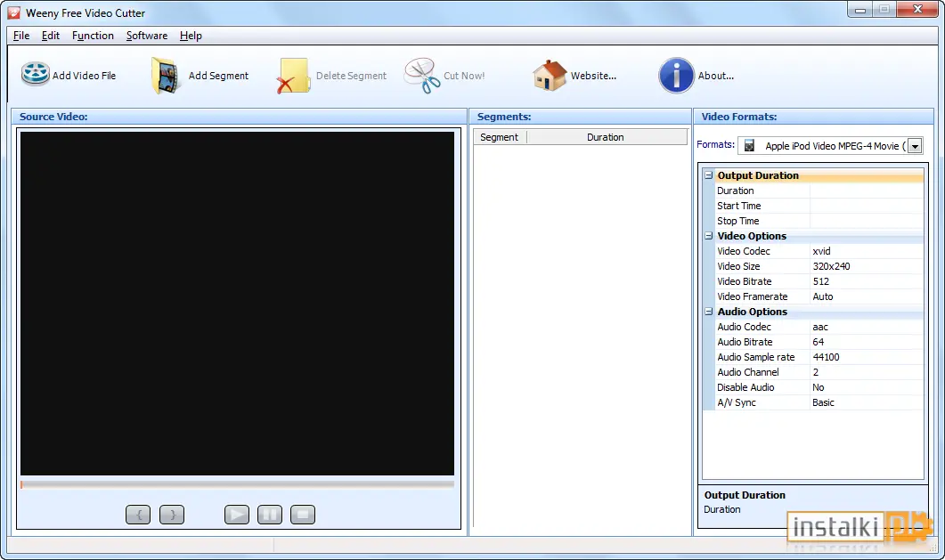Minimize the Weeny Free Video Cutter window
This screenshot has width=945, height=560.
pos(860,9)
